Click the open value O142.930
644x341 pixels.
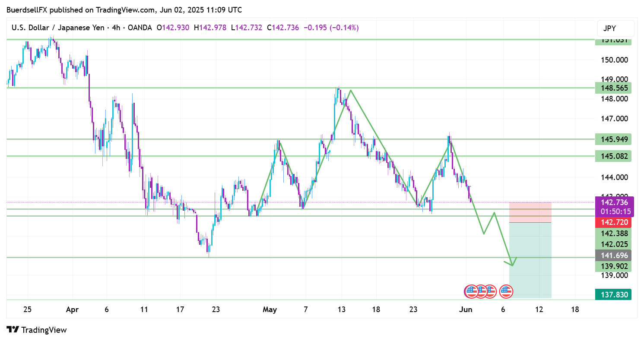click(173, 28)
